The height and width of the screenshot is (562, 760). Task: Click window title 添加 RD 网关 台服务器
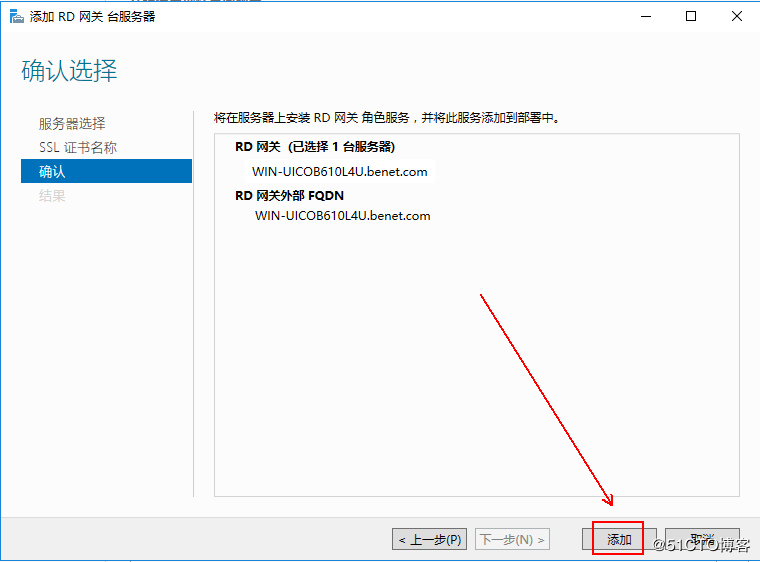[93, 17]
